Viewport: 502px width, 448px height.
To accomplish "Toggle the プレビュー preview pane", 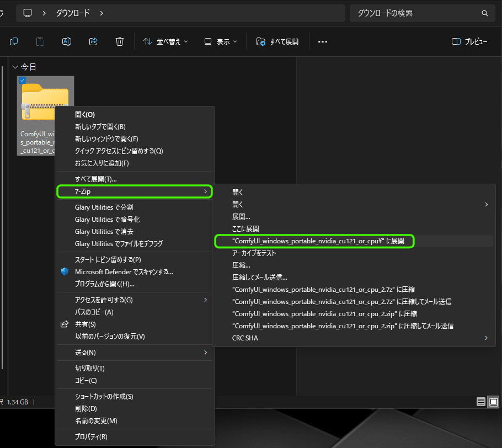I will click(469, 41).
